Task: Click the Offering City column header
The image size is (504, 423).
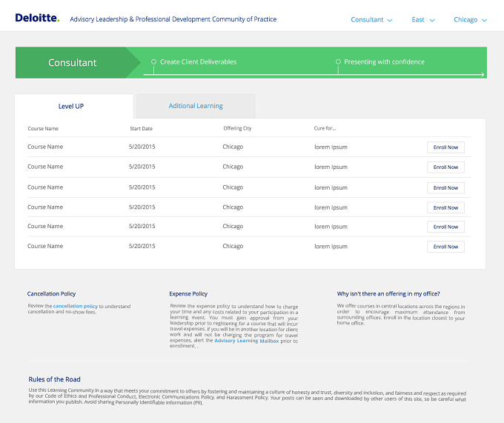Action: pyautogui.click(x=237, y=128)
